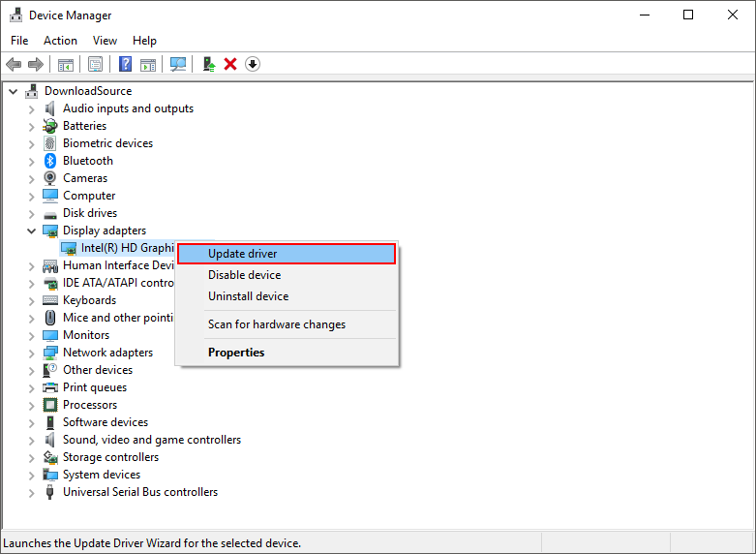Click Scan for hardware changes toolbar icon
Viewport: 756px width, 554px height.
point(178,64)
